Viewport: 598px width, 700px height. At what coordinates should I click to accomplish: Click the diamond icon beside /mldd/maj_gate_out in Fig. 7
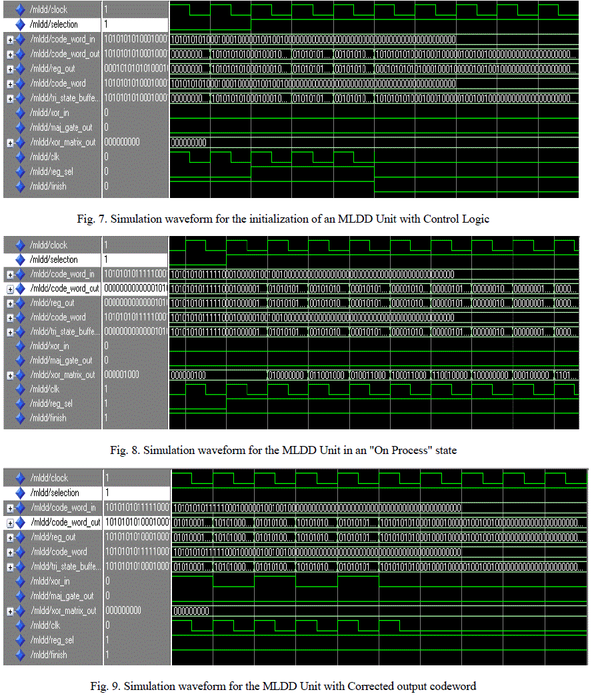pos(20,127)
